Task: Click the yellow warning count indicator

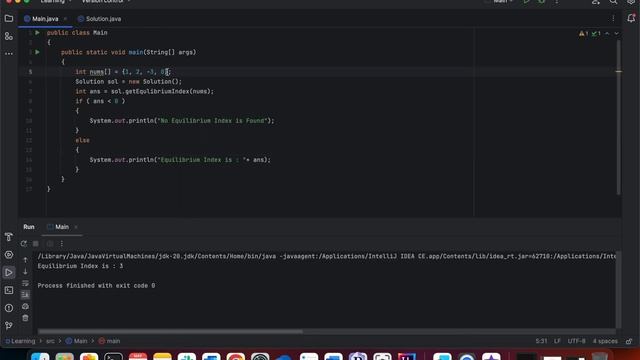Action: pyautogui.click(x=583, y=33)
